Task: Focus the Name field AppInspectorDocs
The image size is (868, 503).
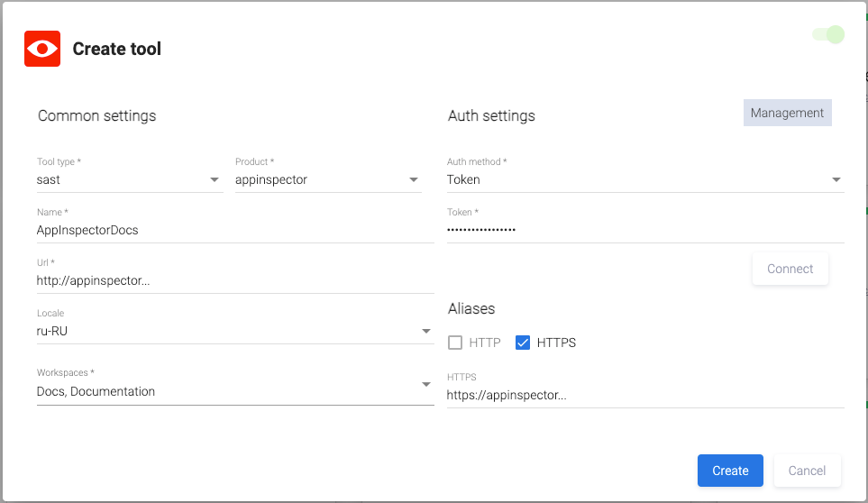Action: click(234, 230)
